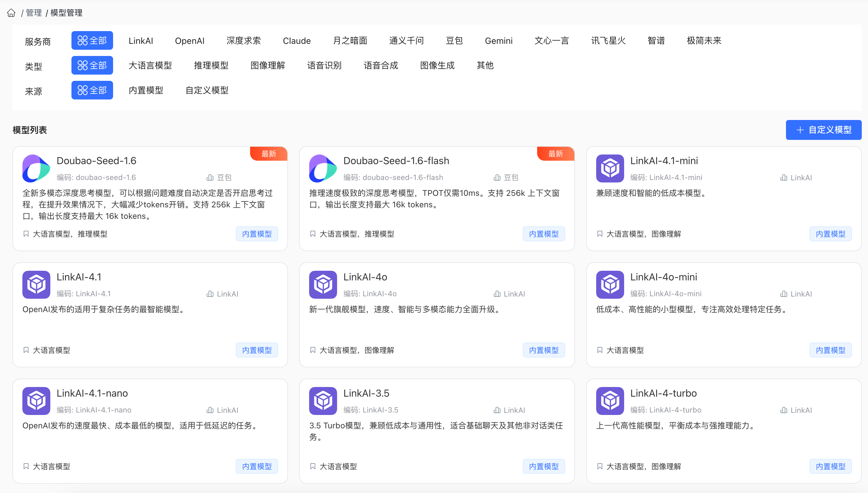Viewport: 868px width, 493px height.
Task: Click 内置模型 tag on LinkAI-4-turbo card
Action: pyautogui.click(x=830, y=466)
